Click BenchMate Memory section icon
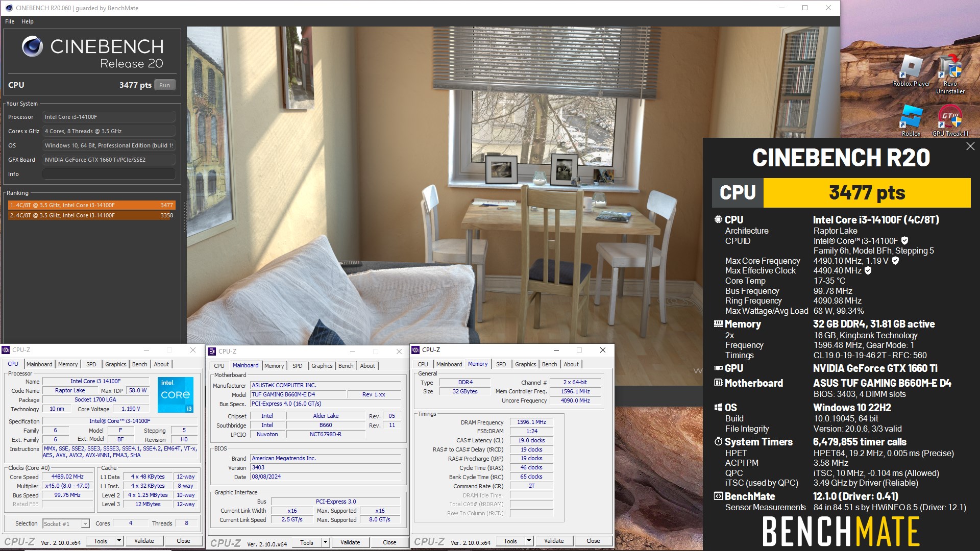Screen dimensions: 980x551 coord(718,324)
